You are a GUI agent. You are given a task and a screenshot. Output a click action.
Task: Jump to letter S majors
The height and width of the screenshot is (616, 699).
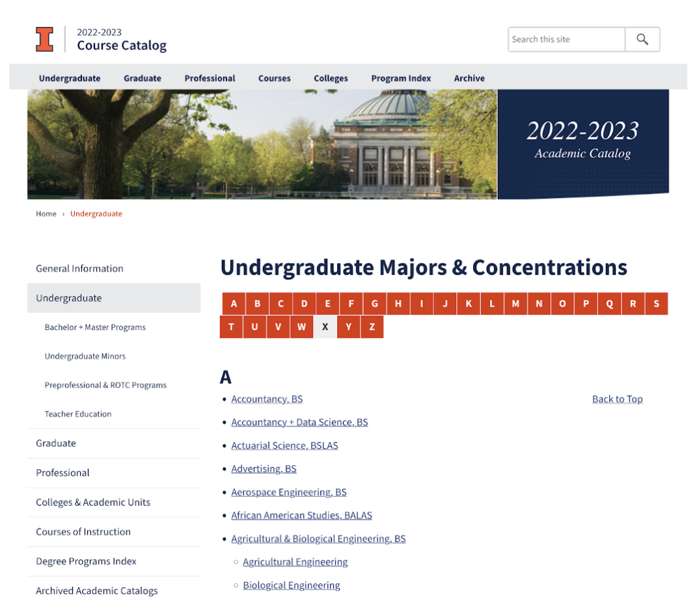(656, 303)
